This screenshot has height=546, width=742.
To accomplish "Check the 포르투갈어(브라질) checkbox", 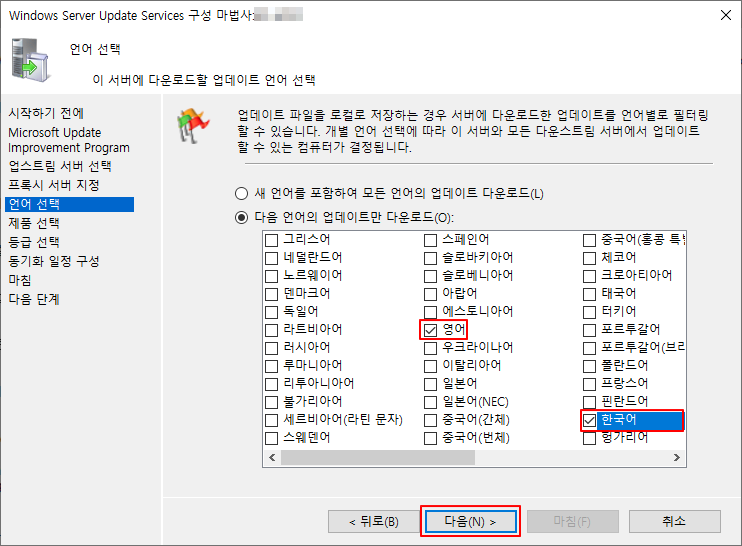I will [589, 348].
